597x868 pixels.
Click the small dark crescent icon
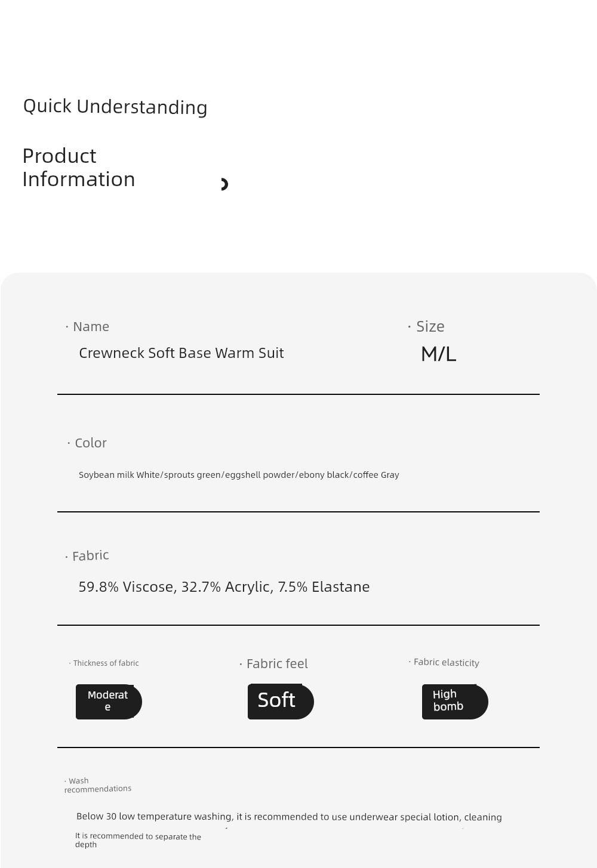224,184
